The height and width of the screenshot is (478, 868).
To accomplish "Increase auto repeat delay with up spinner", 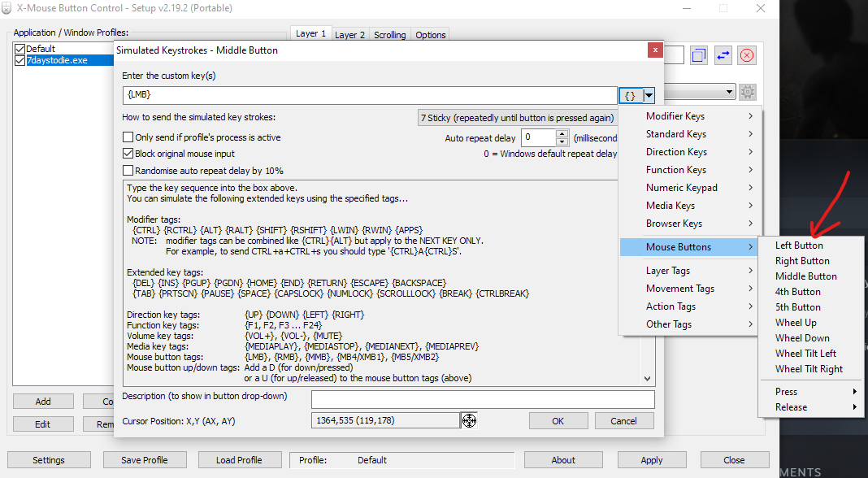I will (562, 133).
